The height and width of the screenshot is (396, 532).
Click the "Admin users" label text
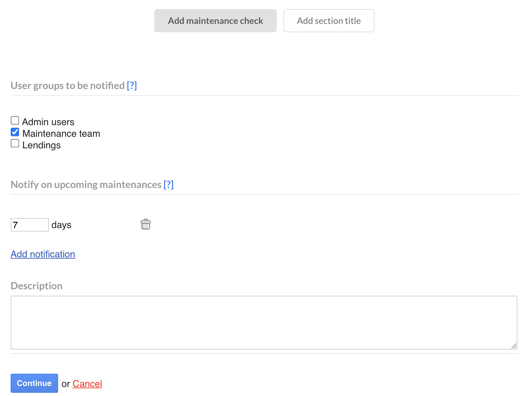click(48, 122)
